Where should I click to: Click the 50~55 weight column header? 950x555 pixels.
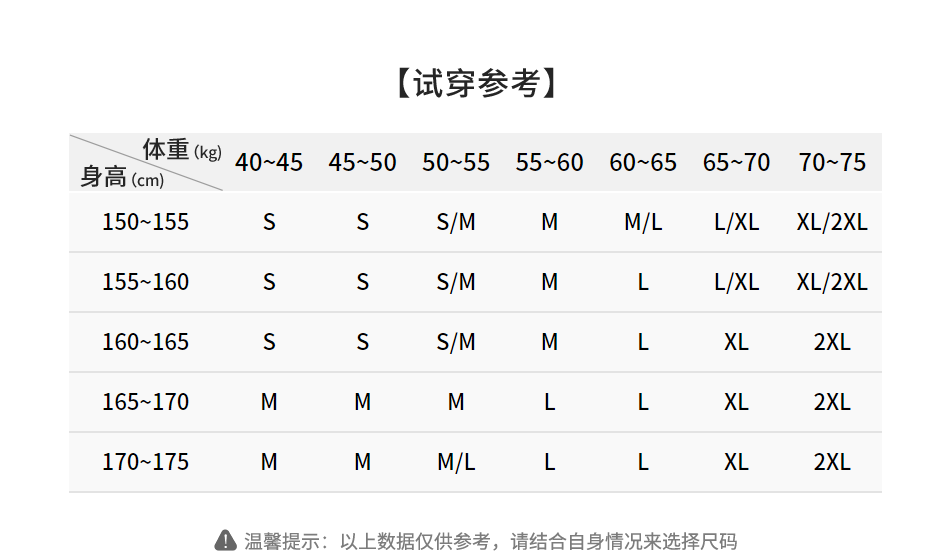pyautogui.click(x=456, y=162)
